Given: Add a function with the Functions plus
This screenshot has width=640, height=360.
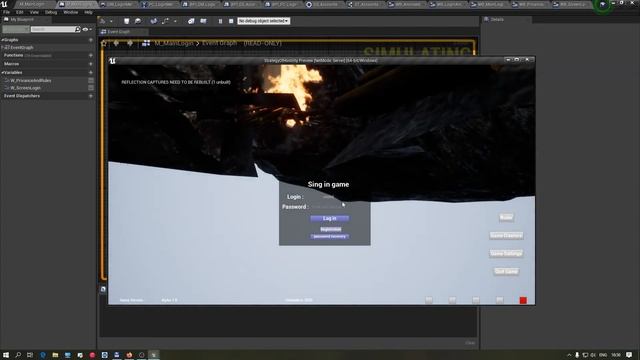Looking at the screenshot, I should pos(91,55).
